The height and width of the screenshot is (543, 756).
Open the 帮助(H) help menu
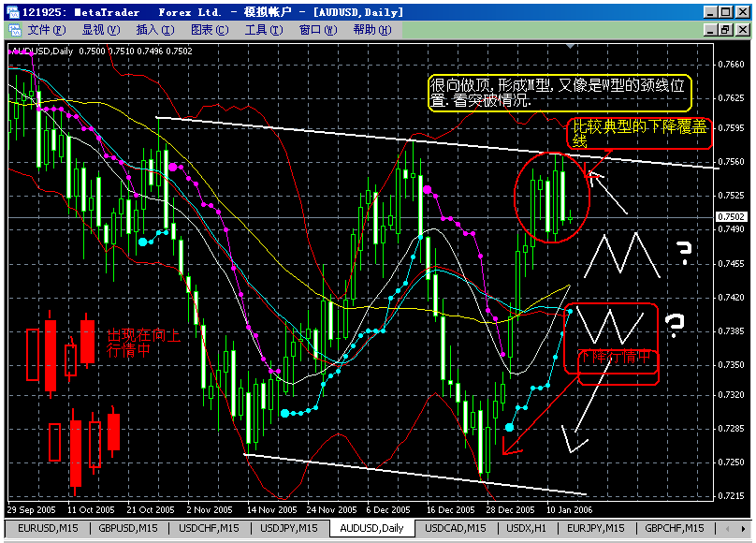(x=372, y=30)
